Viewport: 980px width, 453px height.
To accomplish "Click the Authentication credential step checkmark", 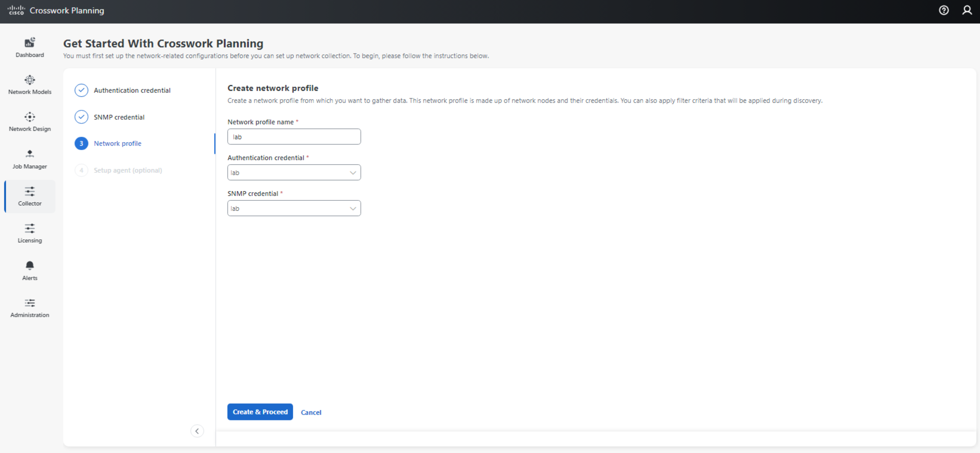I will pos(82,90).
